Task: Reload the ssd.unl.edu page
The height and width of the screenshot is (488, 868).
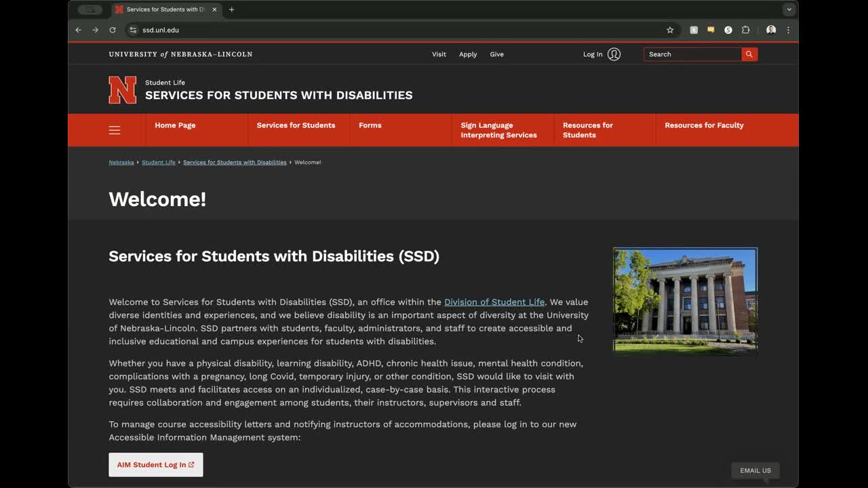Action: [113, 30]
